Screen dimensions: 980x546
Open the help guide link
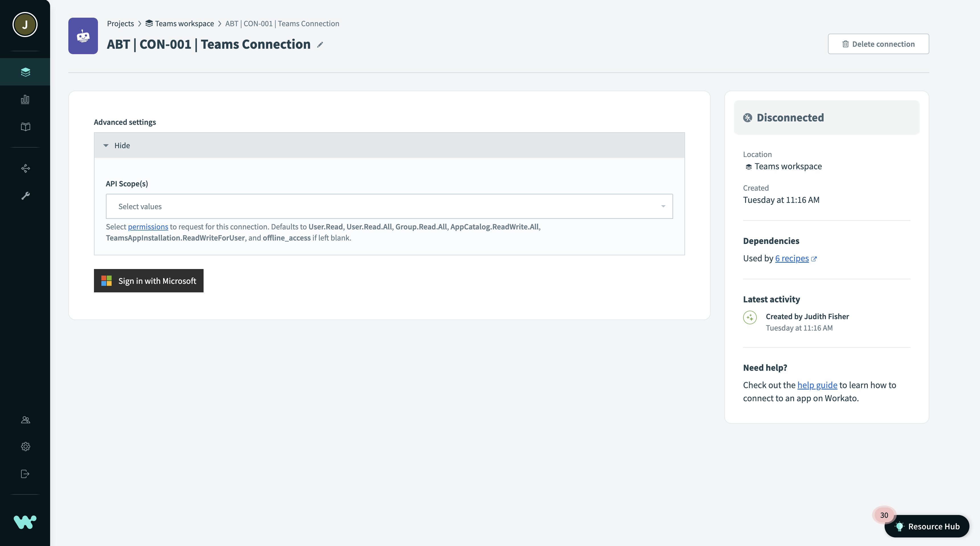(x=817, y=385)
